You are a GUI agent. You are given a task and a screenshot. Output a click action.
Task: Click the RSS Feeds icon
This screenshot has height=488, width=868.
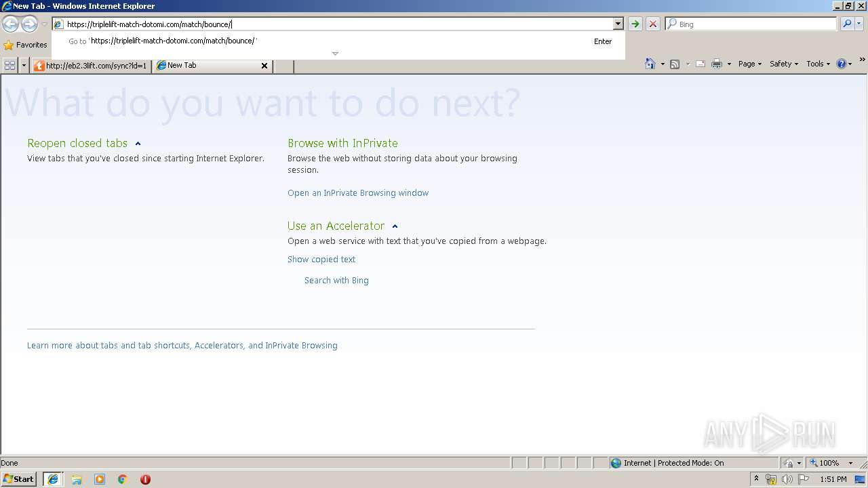point(675,64)
